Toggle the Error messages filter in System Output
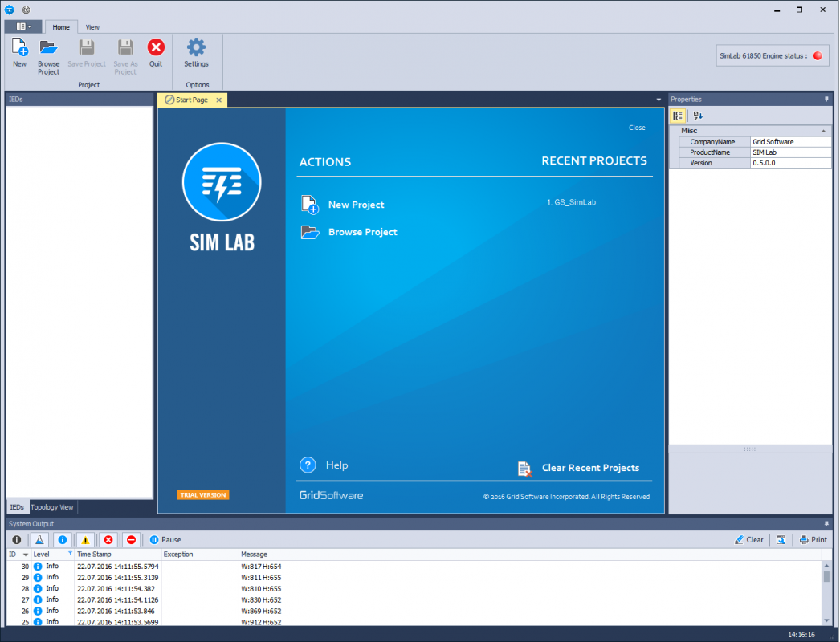Screen dimensions: 840x642 click(108, 539)
